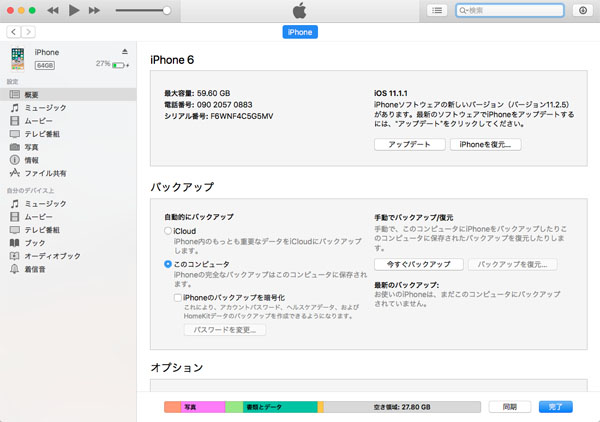
Task: Click the 空き領域 27.80 GB segment
Action: coord(402,407)
